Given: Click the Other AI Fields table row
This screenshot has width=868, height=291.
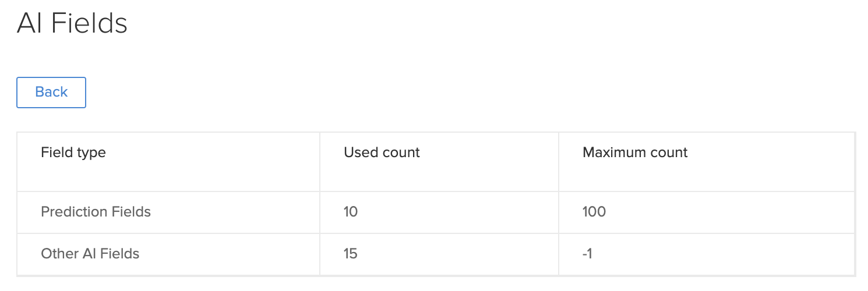Looking at the screenshot, I should [x=436, y=254].
